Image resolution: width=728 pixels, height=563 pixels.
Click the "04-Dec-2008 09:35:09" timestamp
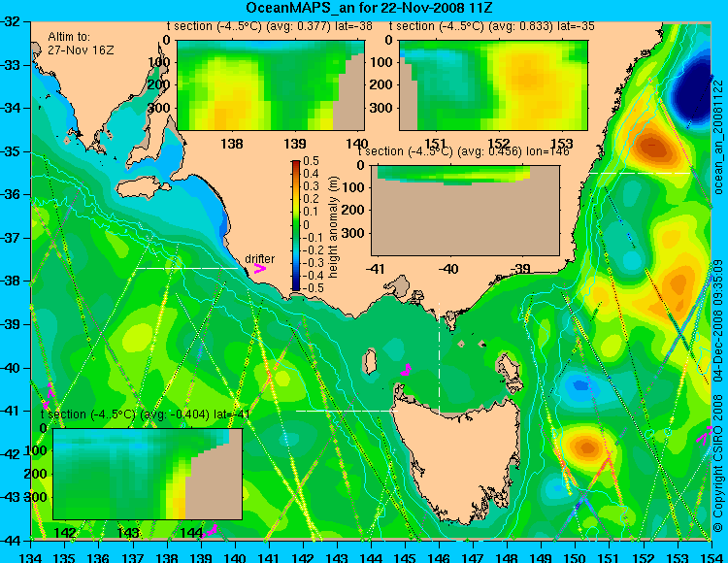point(718,320)
